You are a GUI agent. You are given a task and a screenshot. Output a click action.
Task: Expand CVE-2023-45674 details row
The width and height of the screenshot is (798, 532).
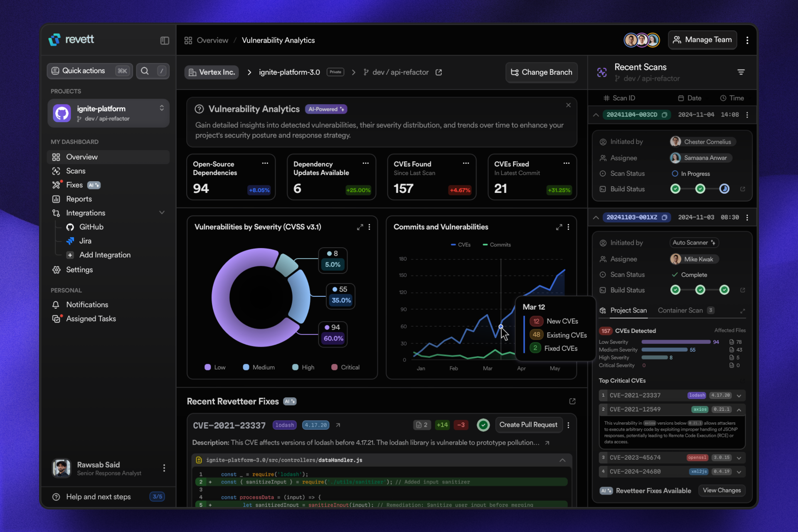click(739, 458)
